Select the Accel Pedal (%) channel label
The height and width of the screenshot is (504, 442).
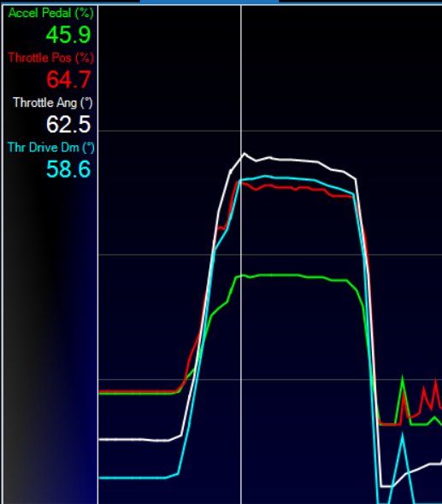(x=50, y=13)
